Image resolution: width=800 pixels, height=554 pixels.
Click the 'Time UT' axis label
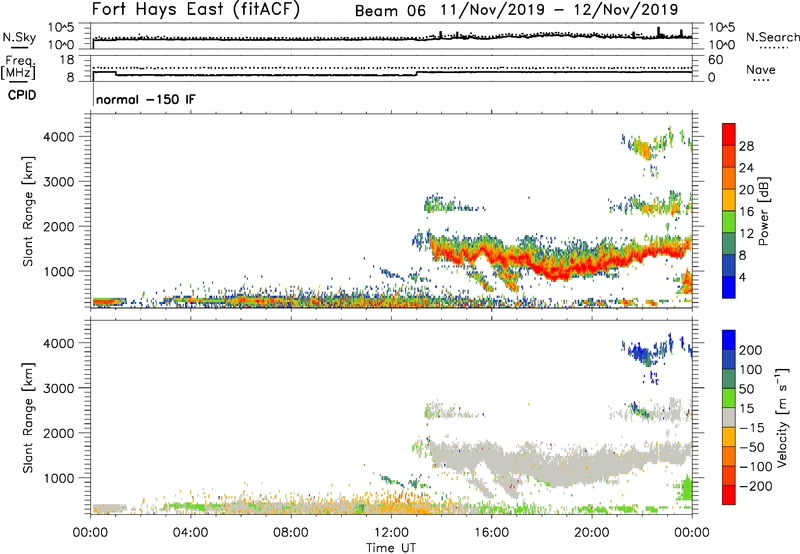(x=391, y=548)
